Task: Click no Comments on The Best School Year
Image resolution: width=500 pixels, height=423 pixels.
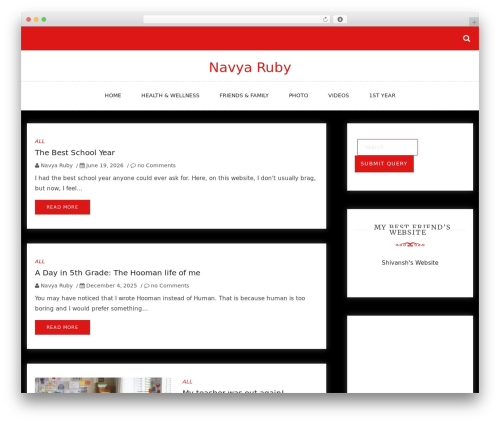Action: coord(156,165)
